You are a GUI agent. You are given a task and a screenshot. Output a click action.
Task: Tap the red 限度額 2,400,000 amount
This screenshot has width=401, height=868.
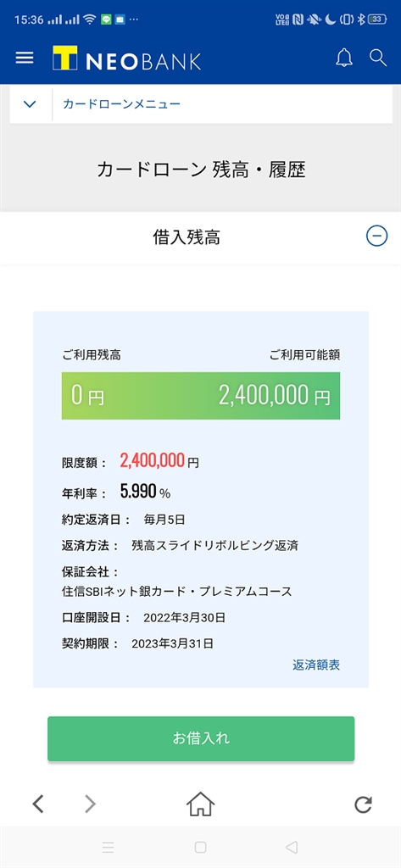pyautogui.click(x=153, y=460)
